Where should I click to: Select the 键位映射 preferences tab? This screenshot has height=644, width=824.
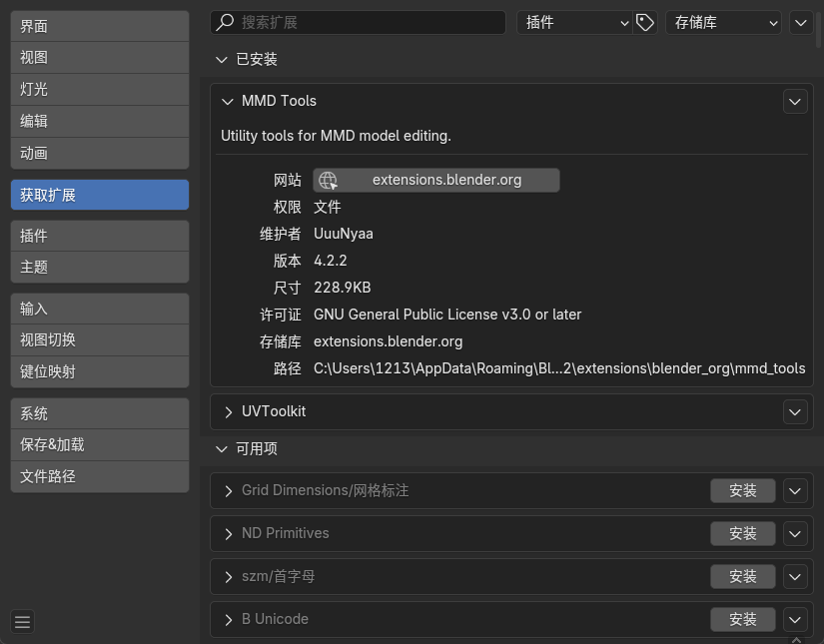(100, 371)
